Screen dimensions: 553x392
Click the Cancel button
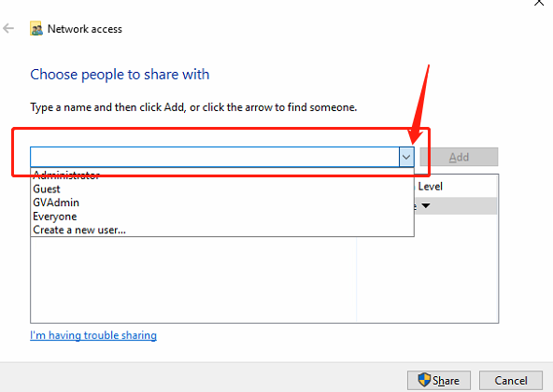pos(511,381)
